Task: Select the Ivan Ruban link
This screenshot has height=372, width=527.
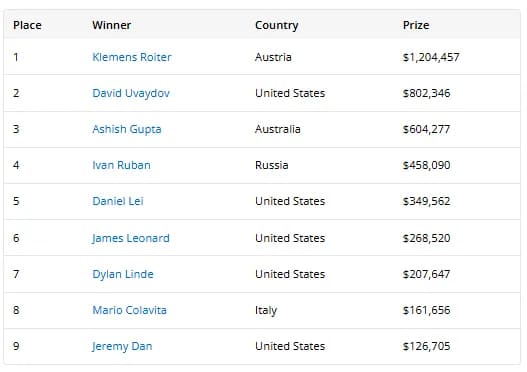Action: point(121,165)
